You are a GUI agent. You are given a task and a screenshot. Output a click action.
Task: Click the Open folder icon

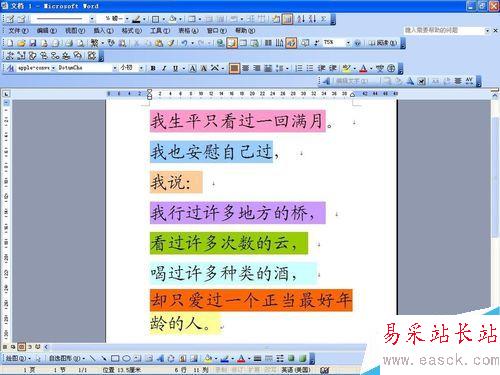(x=21, y=43)
